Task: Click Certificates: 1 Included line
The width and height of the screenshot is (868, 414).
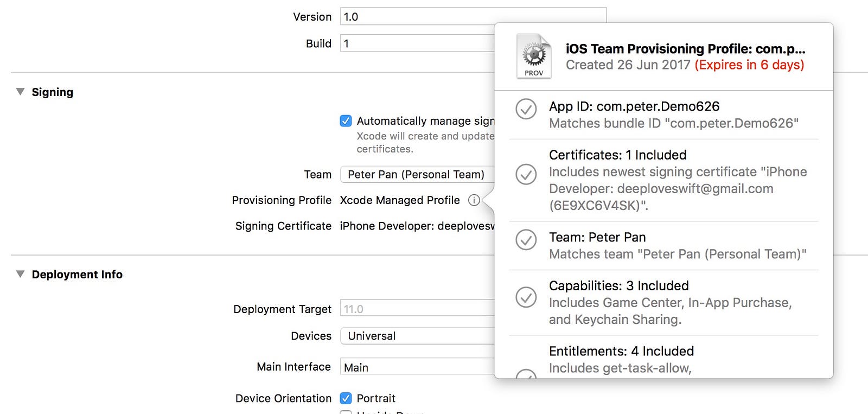Action: point(618,155)
